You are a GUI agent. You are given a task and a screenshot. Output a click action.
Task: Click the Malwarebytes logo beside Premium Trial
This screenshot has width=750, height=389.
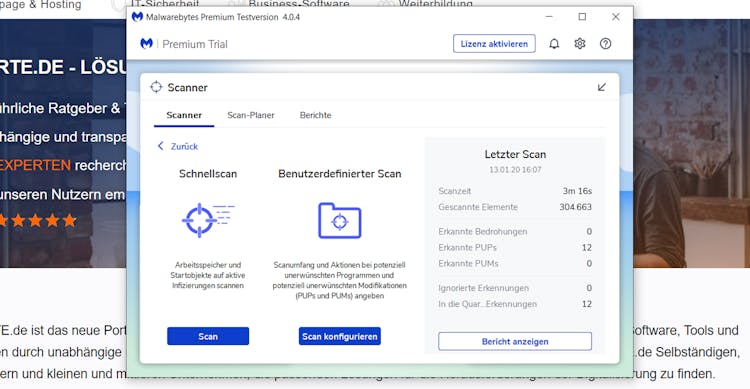(146, 44)
